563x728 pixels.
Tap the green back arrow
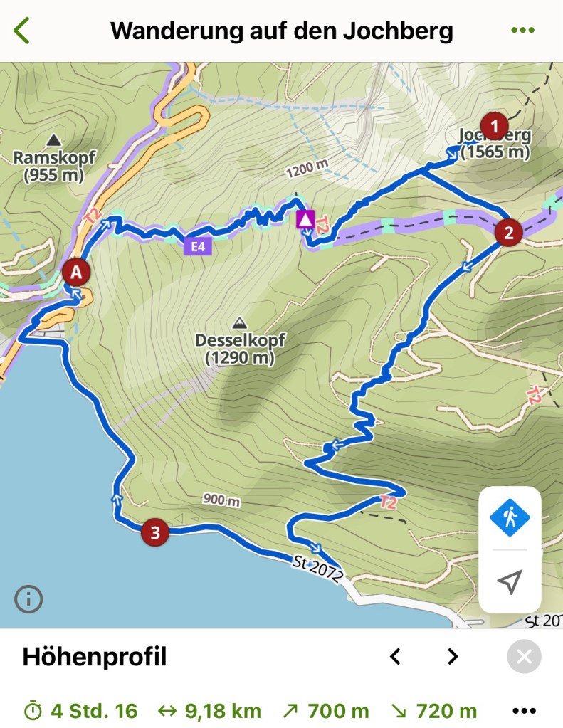coord(21,31)
